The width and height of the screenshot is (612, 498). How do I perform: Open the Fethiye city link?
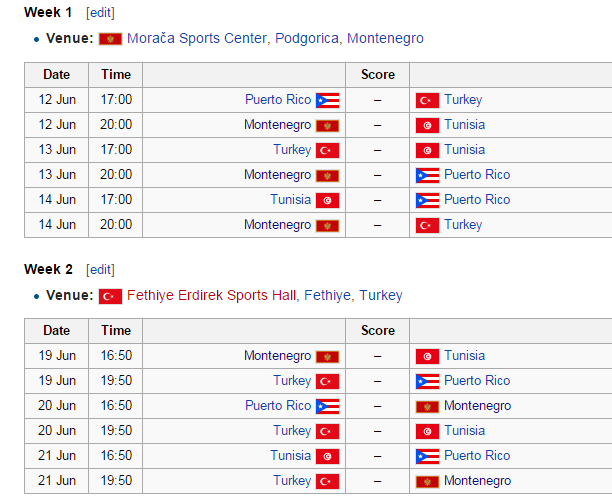click(x=327, y=295)
